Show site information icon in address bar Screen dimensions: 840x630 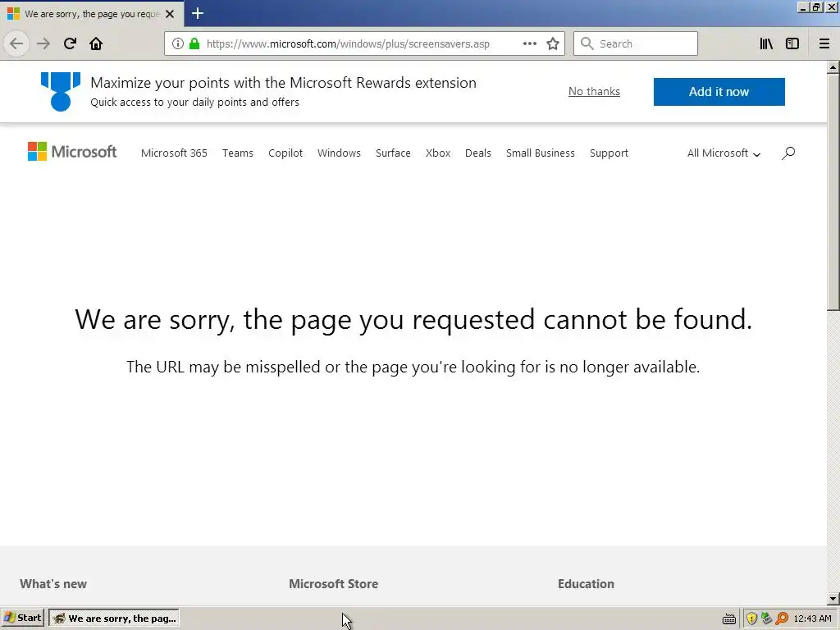(178, 43)
